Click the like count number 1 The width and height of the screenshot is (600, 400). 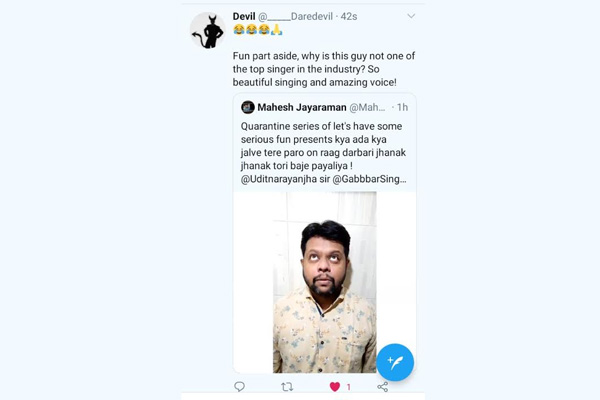pyautogui.click(x=348, y=387)
